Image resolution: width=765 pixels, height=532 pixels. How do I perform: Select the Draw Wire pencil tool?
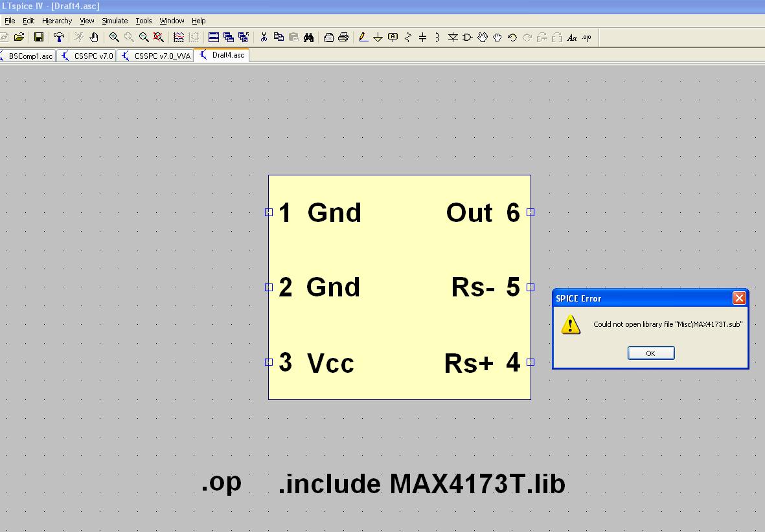(363, 37)
